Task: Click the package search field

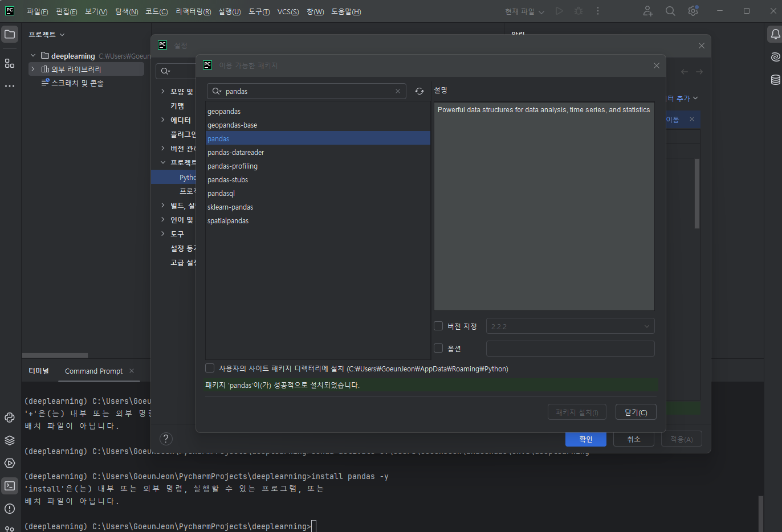Action: [x=307, y=91]
